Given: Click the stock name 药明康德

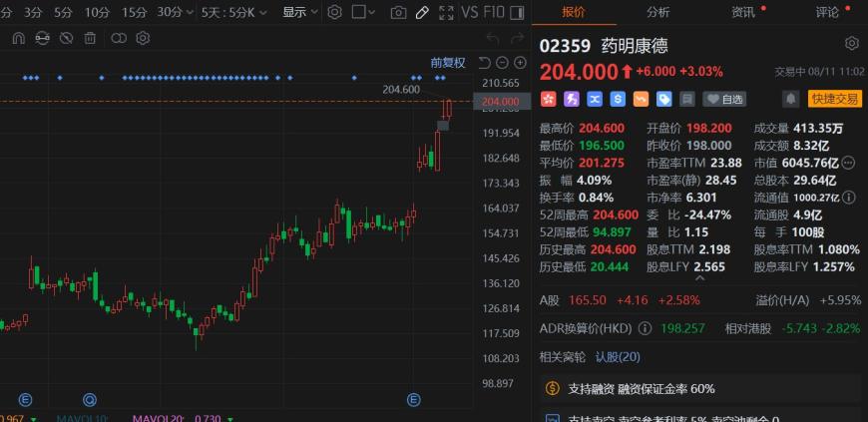Looking at the screenshot, I should 635,46.
